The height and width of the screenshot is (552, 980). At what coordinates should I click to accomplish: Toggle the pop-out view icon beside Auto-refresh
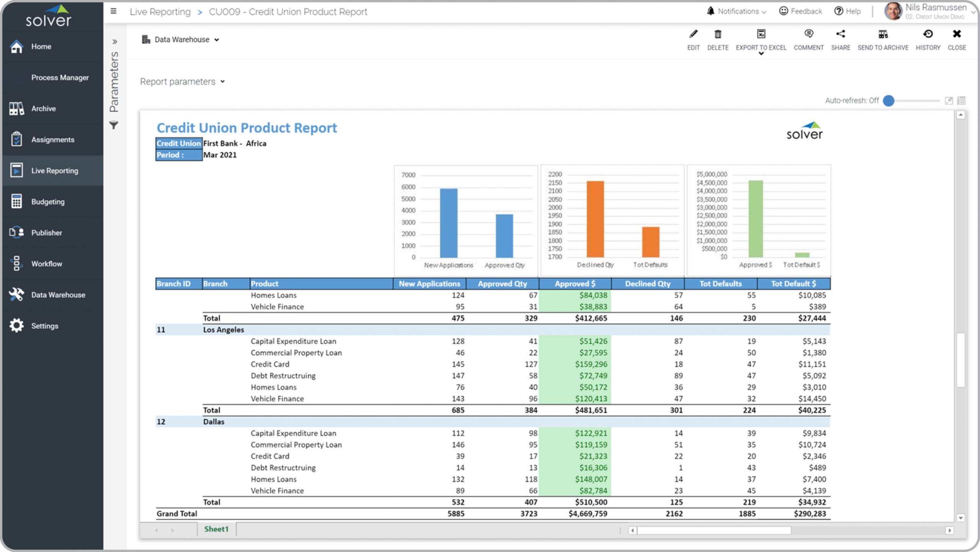949,101
